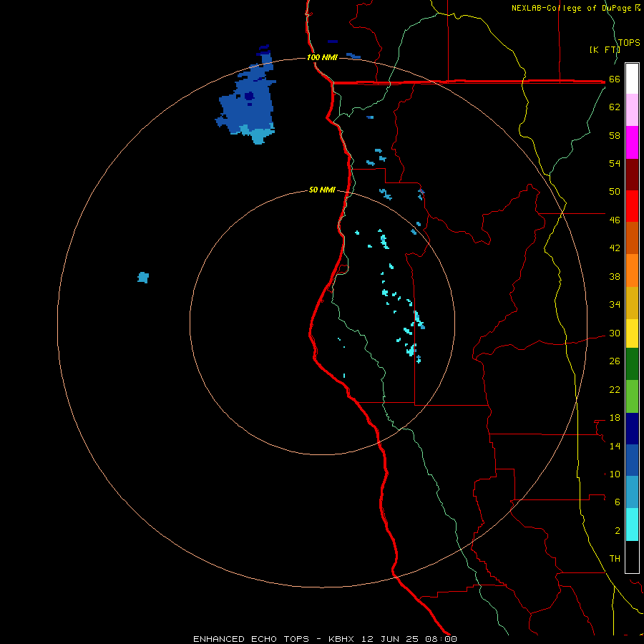The width and height of the screenshot is (644, 644).
Task: Click the '18' legend value
Action: coord(615,418)
